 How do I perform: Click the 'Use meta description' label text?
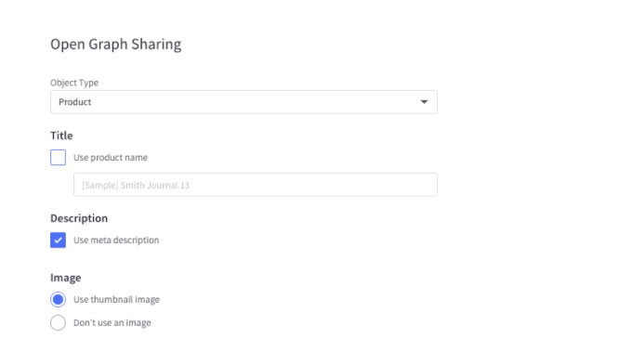click(116, 240)
